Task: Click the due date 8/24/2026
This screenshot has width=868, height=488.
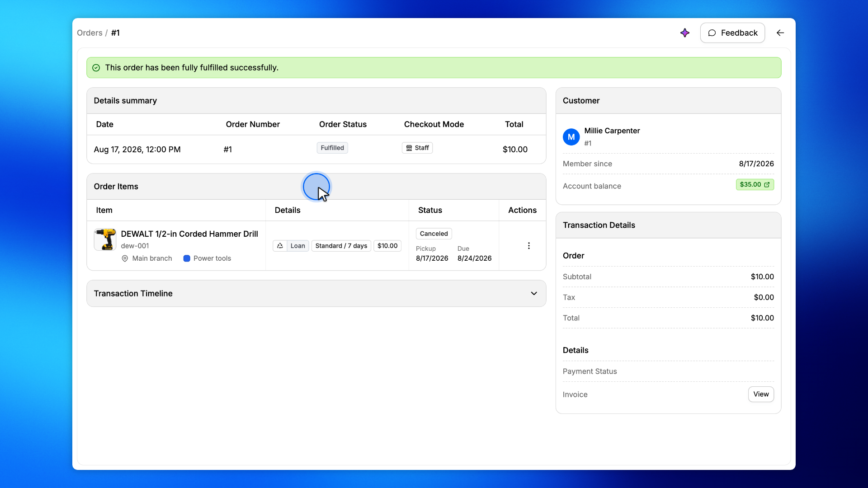Action: point(475,258)
